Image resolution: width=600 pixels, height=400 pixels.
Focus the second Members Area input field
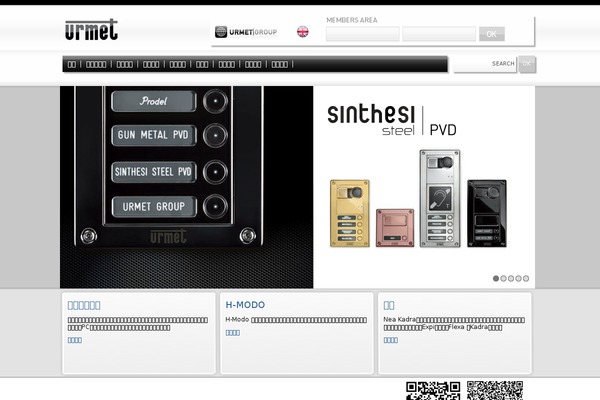tap(439, 34)
